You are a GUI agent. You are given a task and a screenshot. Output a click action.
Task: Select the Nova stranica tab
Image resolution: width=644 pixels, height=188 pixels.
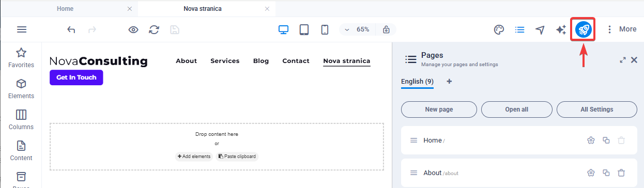tap(203, 9)
